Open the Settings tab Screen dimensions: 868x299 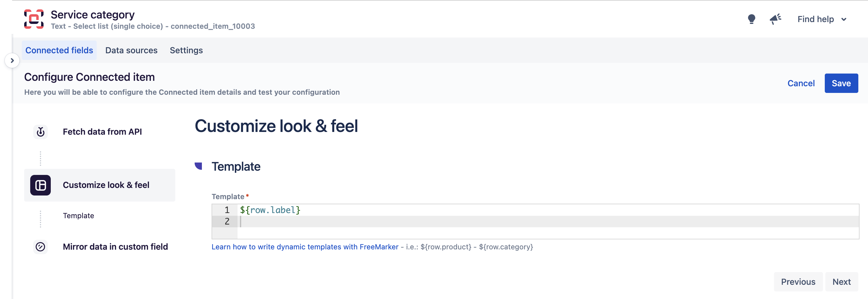click(x=186, y=50)
